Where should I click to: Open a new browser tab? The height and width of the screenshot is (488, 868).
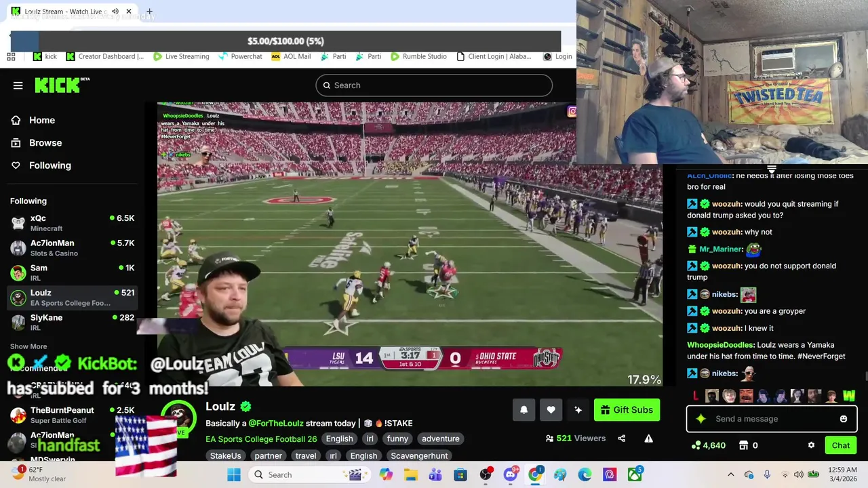[x=149, y=12]
